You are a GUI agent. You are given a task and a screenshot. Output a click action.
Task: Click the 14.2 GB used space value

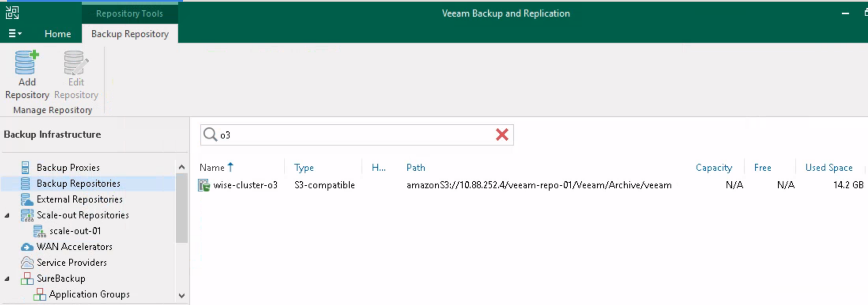pyautogui.click(x=848, y=185)
